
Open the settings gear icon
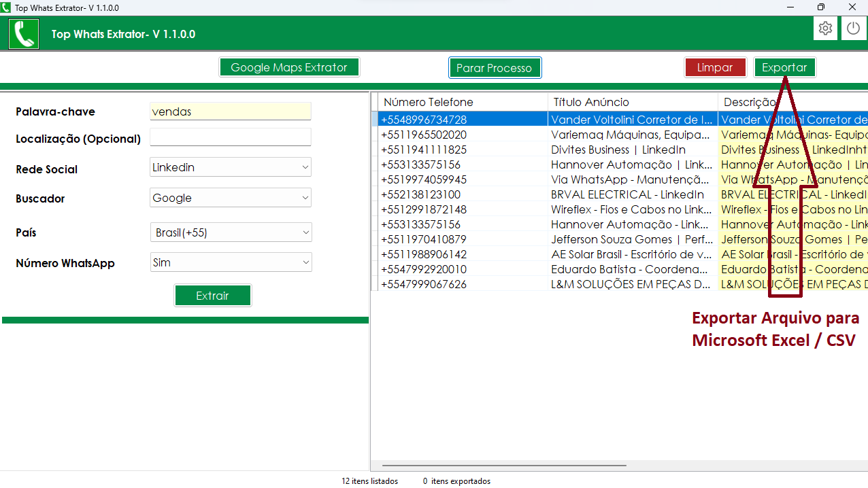(x=826, y=29)
